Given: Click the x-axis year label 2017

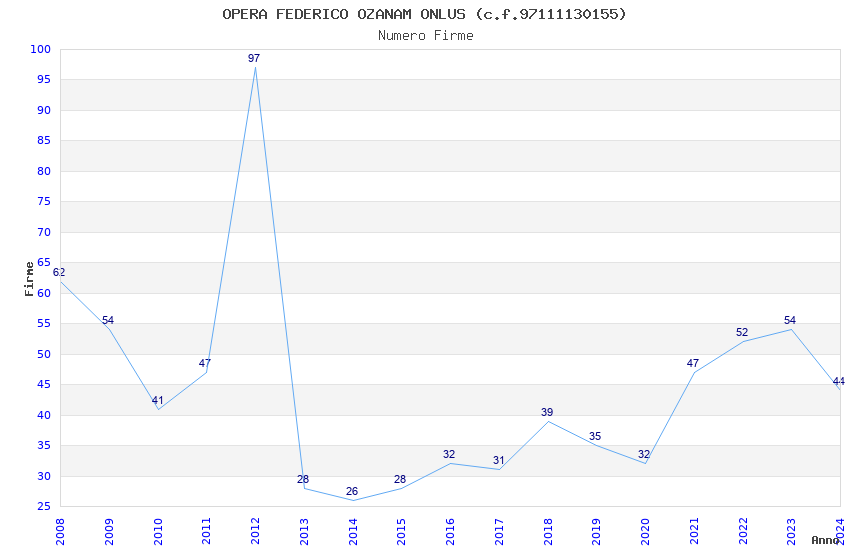Looking at the screenshot, I should click(x=499, y=532).
